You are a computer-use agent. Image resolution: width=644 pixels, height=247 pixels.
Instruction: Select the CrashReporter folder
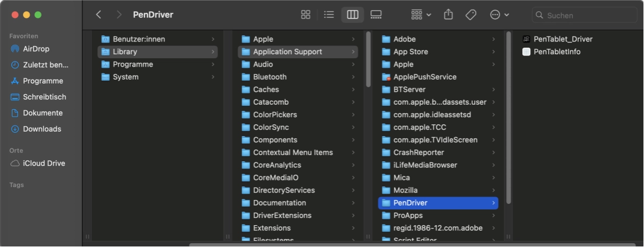click(x=418, y=152)
